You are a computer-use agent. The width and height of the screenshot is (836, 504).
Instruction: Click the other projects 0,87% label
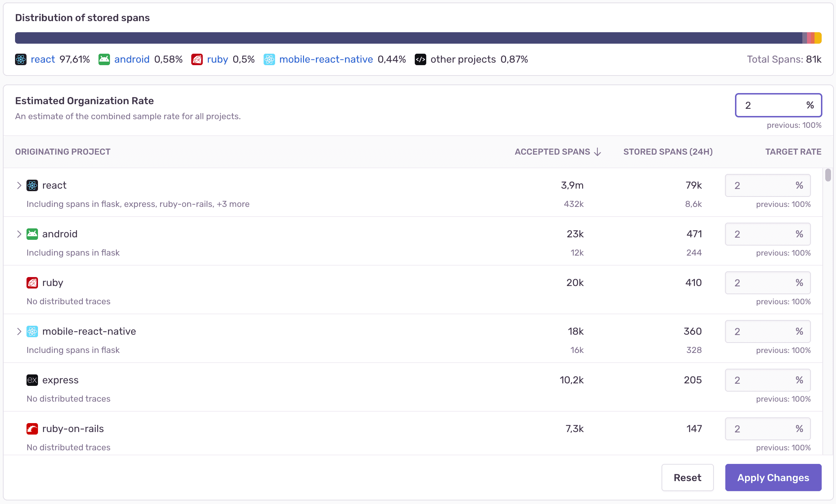pos(479,59)
